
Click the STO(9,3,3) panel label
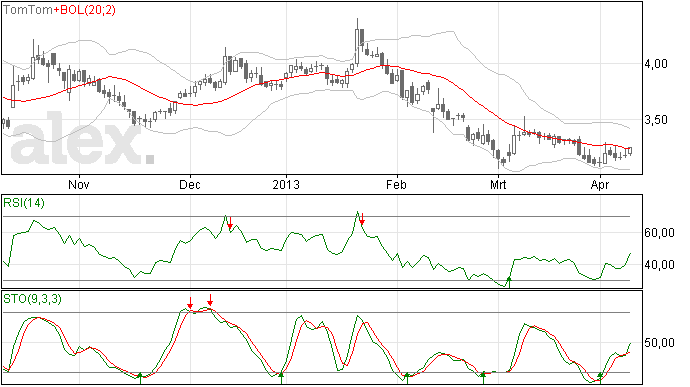pyautogui.click(x=32, y=299)
